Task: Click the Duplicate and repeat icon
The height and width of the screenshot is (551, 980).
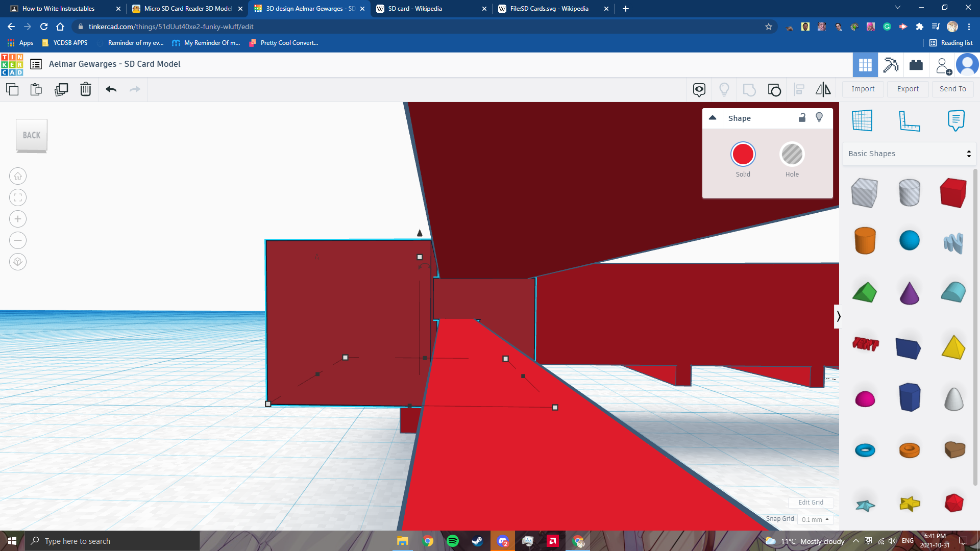Action: [x=61, y=90]
